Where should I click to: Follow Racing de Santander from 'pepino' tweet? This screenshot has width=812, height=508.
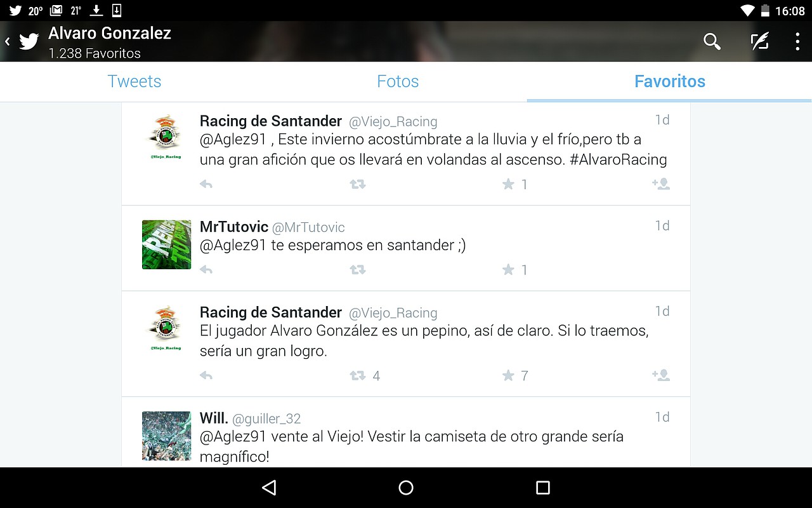point(661,376)
